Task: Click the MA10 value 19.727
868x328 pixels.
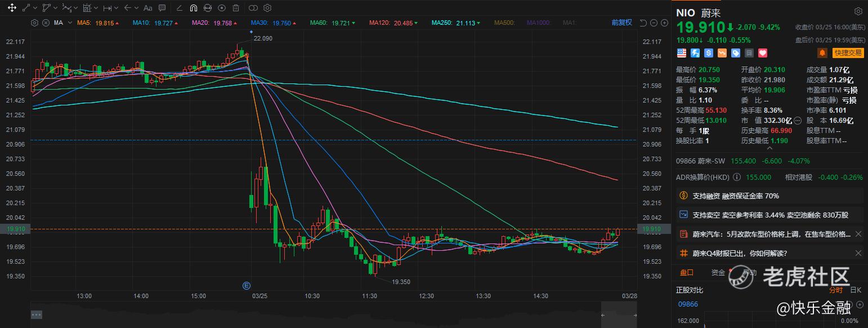Action: tap(163, 23)
